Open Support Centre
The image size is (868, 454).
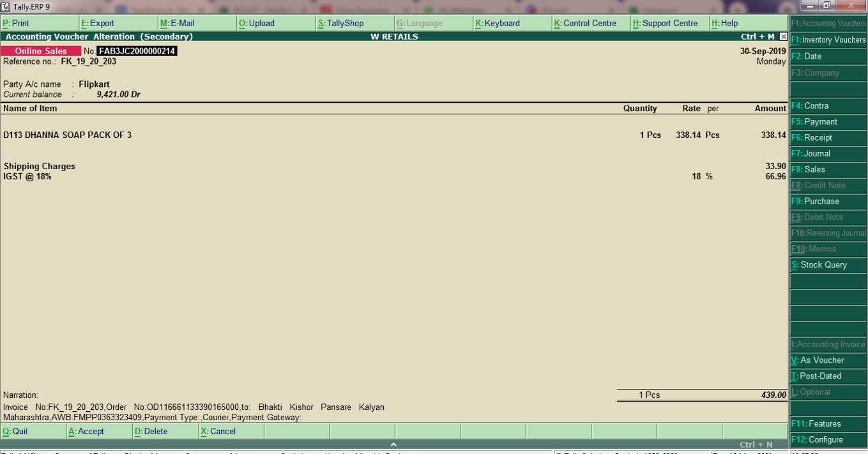[670, 23]
